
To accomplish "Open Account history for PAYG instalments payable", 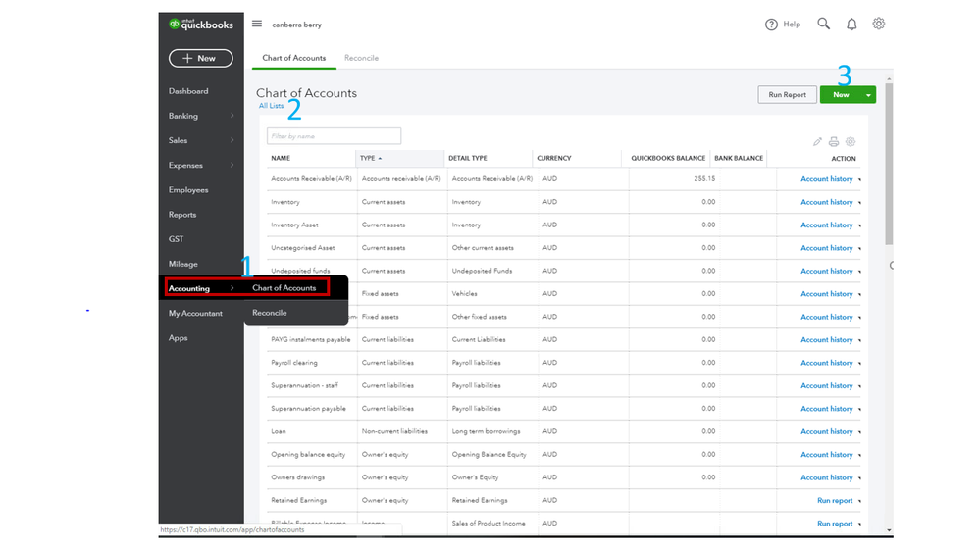I will pyautogui.click(x=827, y=340).
